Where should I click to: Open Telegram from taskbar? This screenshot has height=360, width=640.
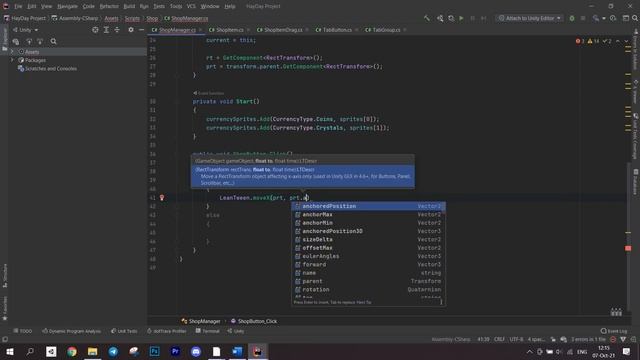coord(113,351)
